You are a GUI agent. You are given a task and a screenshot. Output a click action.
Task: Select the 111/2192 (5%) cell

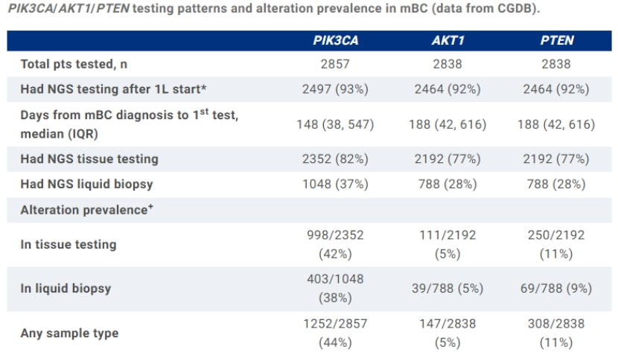[446, 244]
